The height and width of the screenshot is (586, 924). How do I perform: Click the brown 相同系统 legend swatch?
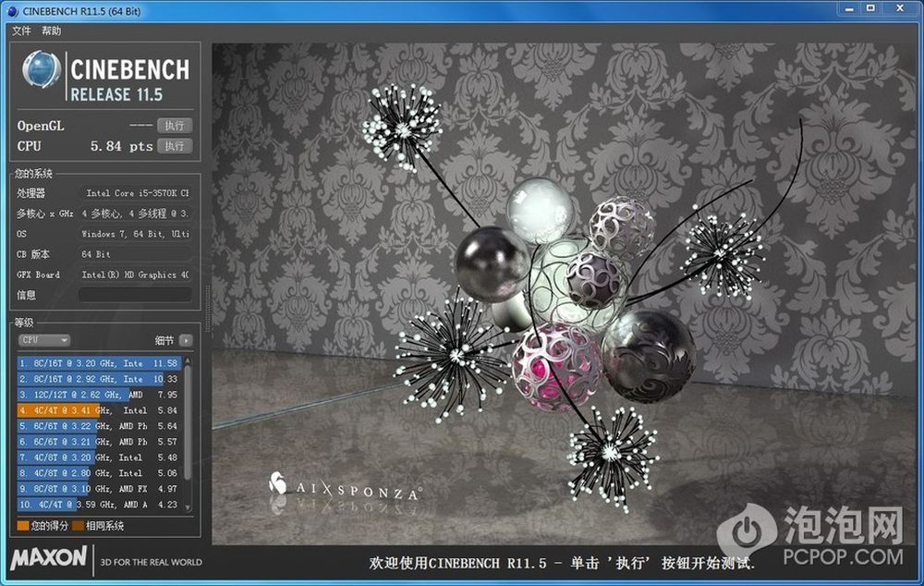tap(78, 526)
